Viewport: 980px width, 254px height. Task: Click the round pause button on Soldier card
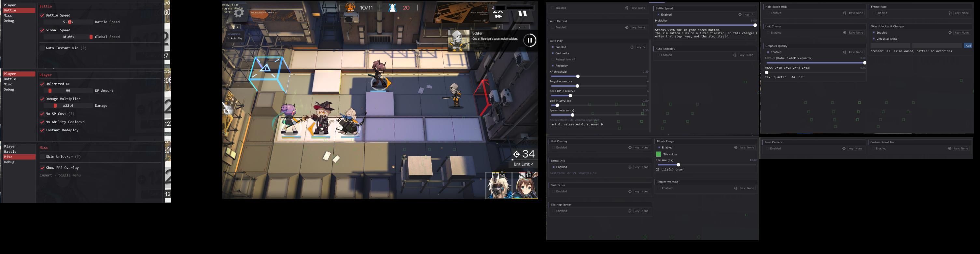(530, 40)
